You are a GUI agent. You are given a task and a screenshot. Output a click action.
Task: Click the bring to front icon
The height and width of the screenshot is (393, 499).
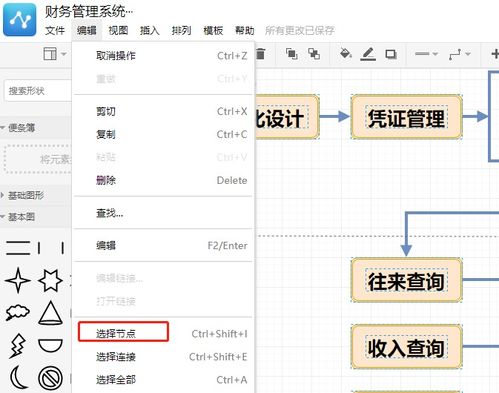click(x=292, y=54)
